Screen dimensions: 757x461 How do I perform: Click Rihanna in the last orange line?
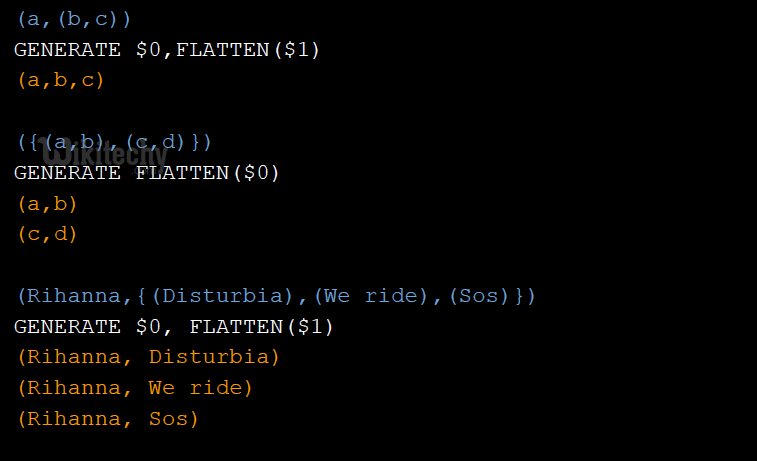(x=74, y=419)
